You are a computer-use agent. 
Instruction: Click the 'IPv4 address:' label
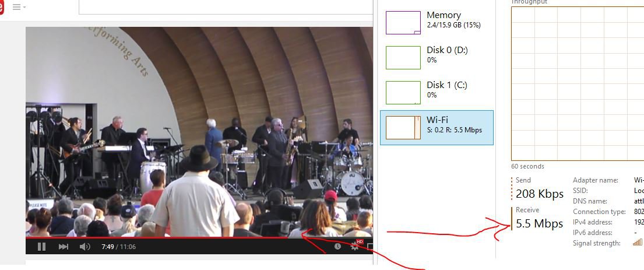[593, 222]
